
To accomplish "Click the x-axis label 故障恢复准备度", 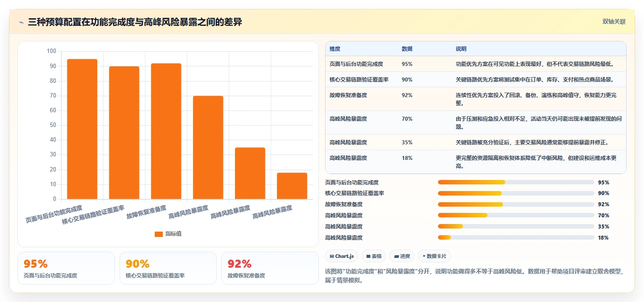I will point(146,212).
